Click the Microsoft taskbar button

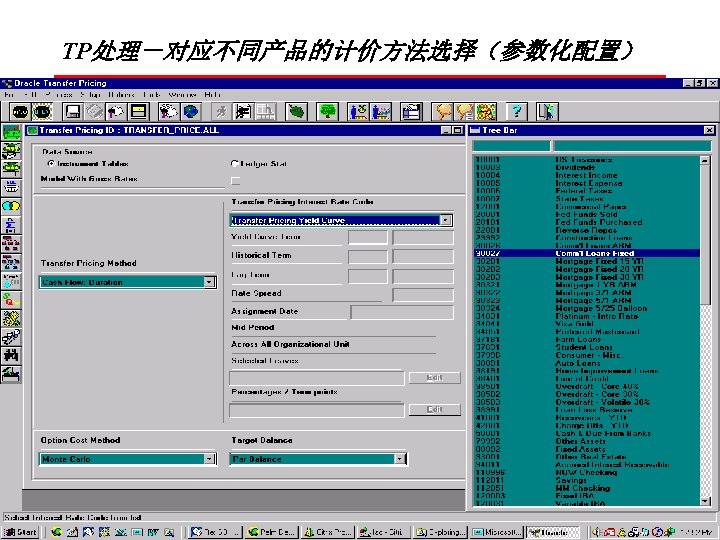(x=497, y=532)
